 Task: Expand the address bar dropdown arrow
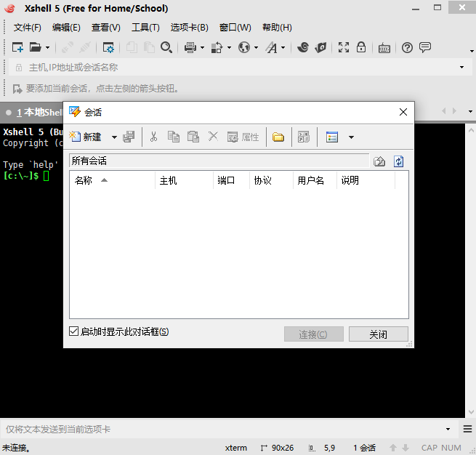(461, 67)
